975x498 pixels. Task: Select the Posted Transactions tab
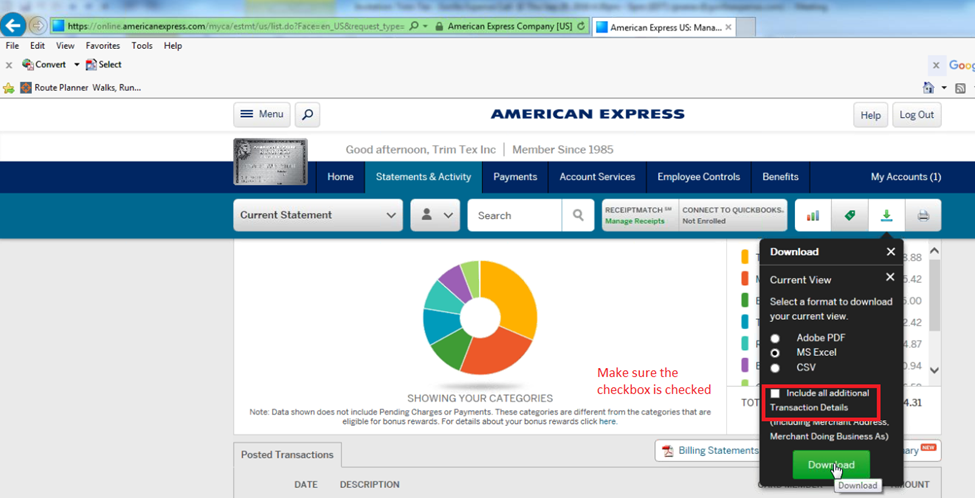click(x=287, y=455)
